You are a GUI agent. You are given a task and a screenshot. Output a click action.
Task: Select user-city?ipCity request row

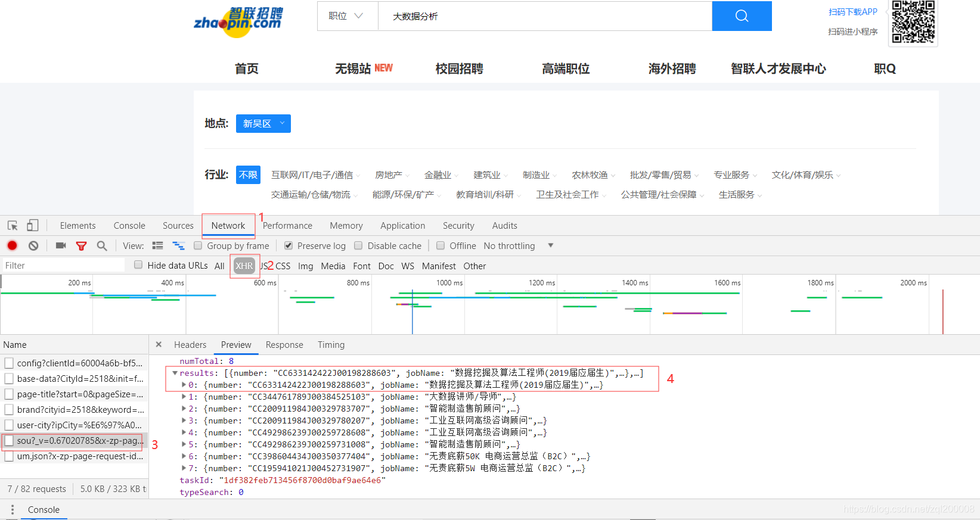75,425
